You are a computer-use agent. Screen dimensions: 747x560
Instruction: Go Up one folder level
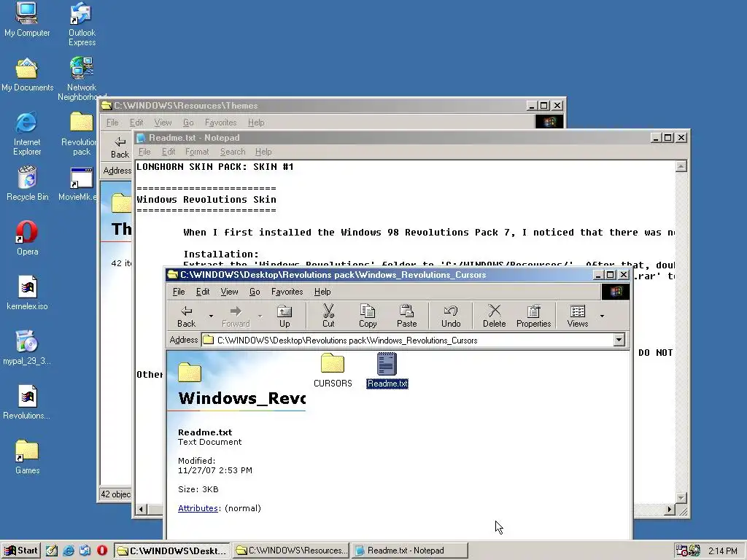pyautogui.click(x=285, y=316)
